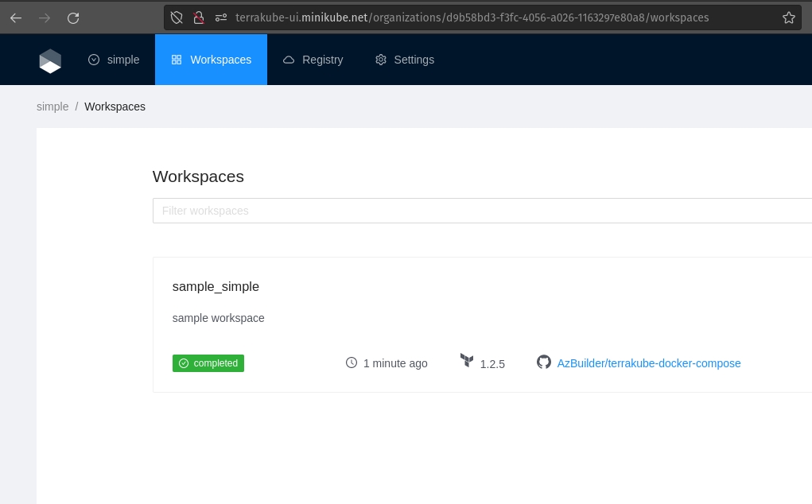The image size is (812, 504).
Task: Click the insecure connection padlock icon
Action: coord(199,17)
